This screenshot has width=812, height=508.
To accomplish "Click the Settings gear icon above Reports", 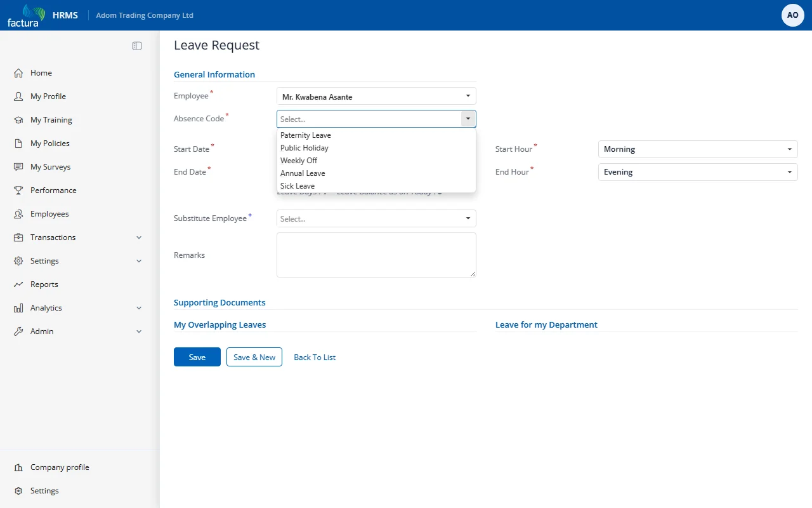I will pos(18,261).
